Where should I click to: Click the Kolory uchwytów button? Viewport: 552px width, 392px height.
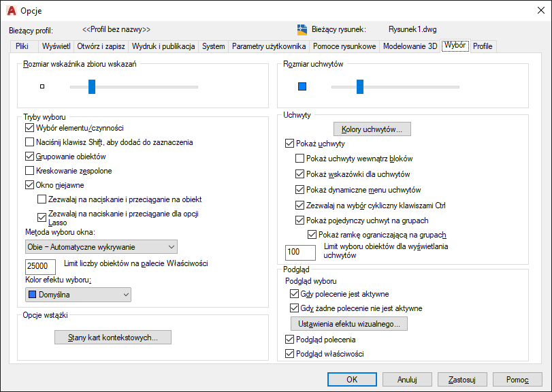click(372, 129)
